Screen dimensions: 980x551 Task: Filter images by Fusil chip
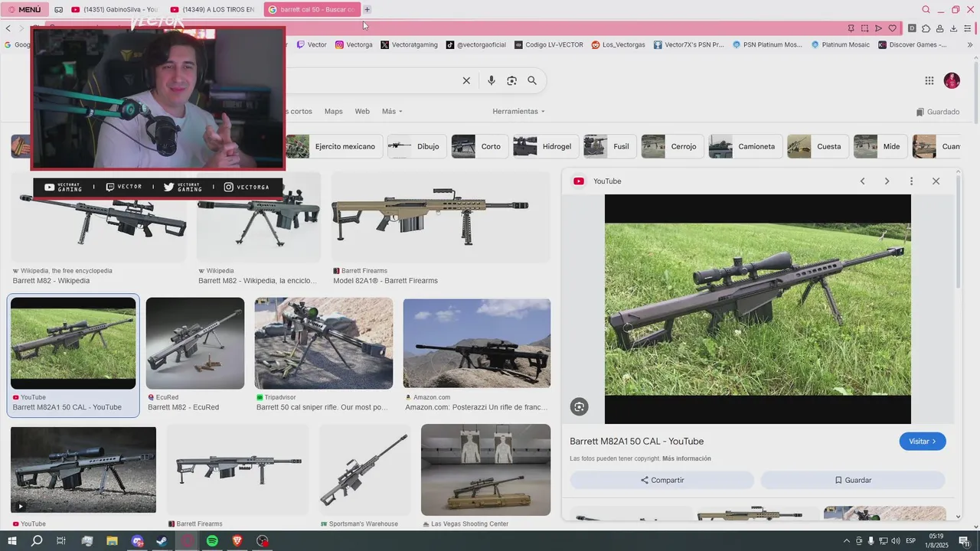tap(609, 146)
